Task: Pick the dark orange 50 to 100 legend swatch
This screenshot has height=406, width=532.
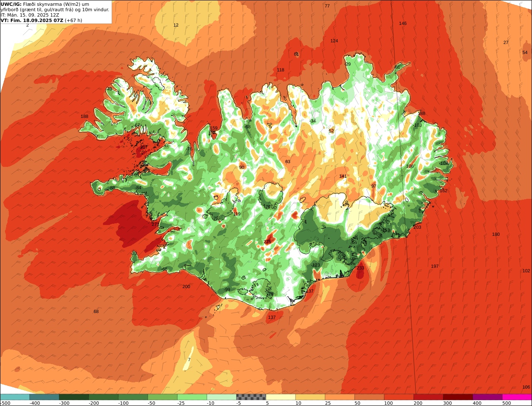Action: [369, 397]
